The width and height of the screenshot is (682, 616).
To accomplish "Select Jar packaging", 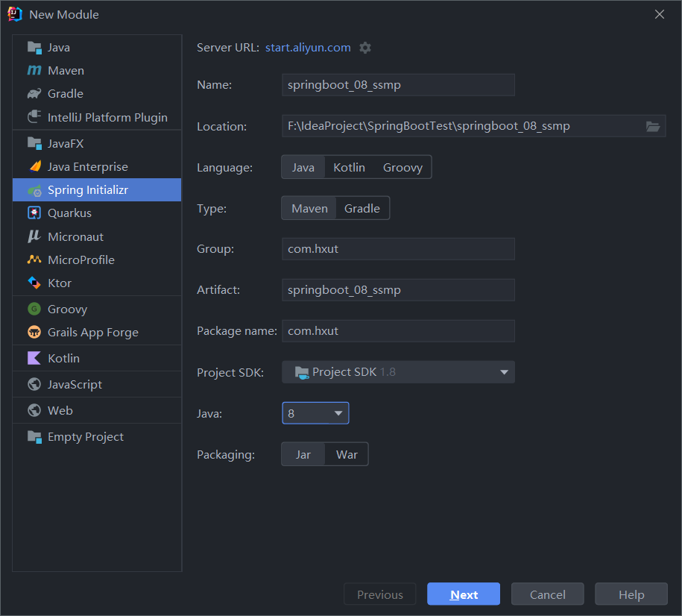I will (303, 454).
